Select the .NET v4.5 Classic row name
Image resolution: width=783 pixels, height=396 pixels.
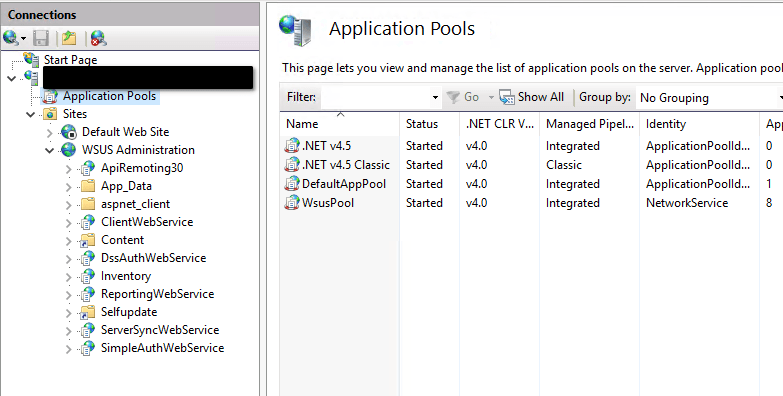tap(346, 165)
